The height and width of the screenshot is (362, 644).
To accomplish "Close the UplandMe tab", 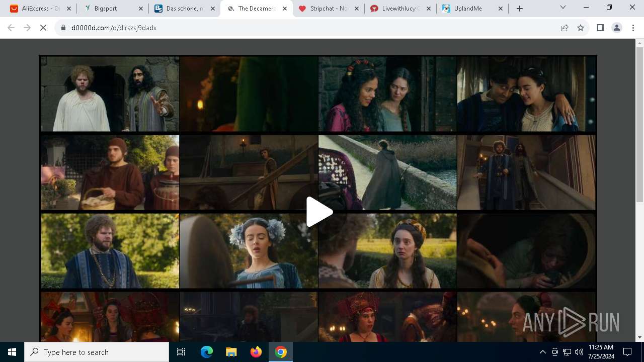I will pos(501,9).
